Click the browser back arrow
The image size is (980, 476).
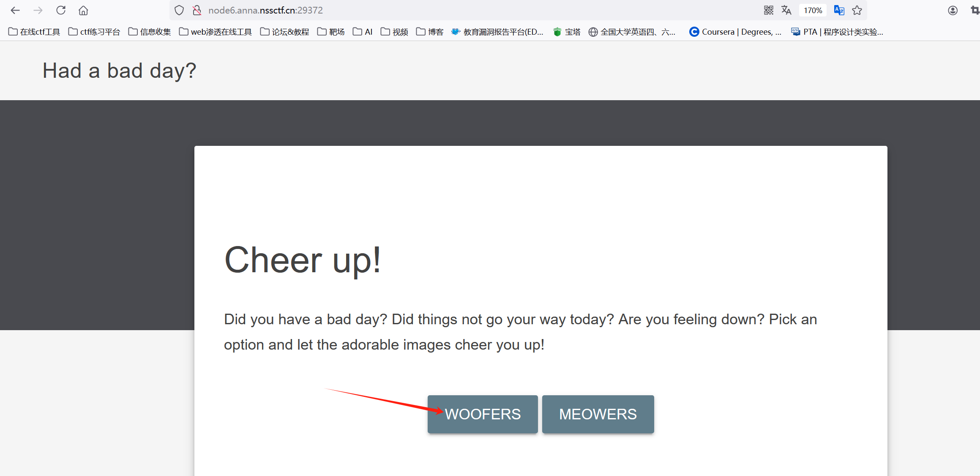[x=15, y=10]
